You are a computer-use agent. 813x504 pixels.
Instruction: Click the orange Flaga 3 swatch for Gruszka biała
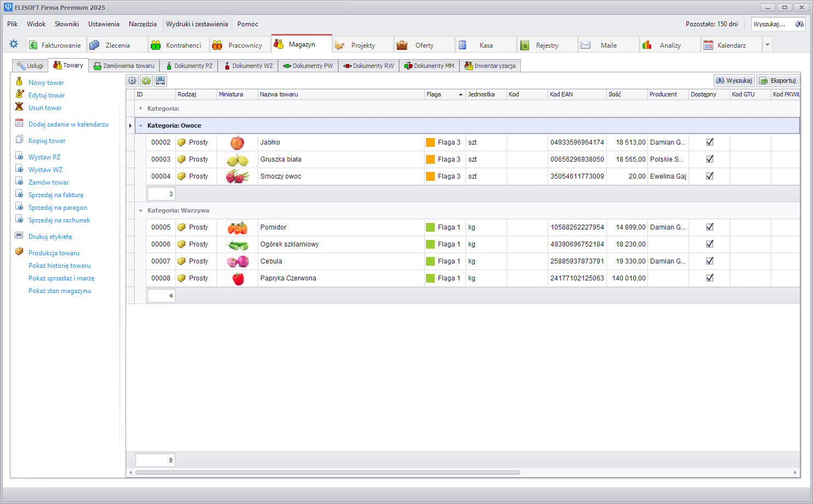tap(430, 159)
